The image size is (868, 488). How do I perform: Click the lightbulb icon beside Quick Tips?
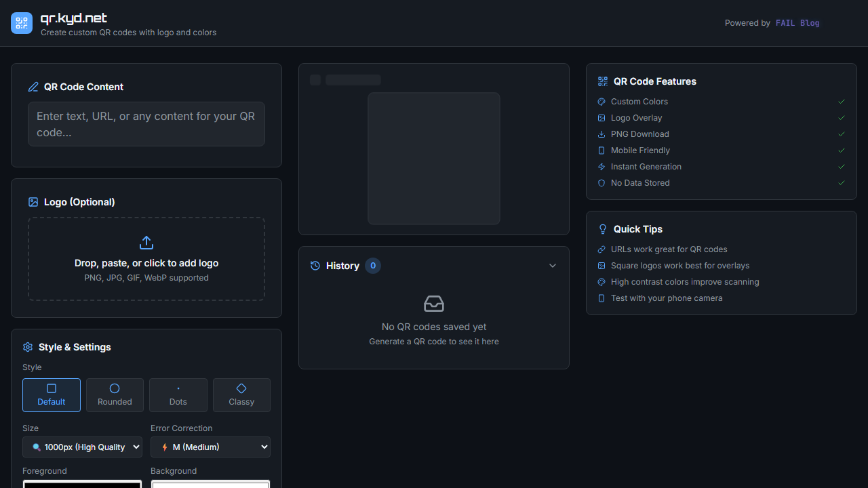[602, 229]
